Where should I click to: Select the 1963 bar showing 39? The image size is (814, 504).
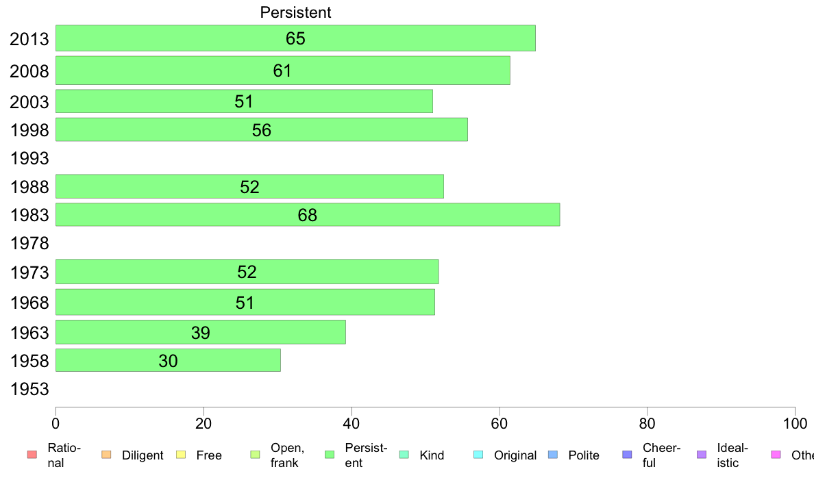tap(200, 332)
